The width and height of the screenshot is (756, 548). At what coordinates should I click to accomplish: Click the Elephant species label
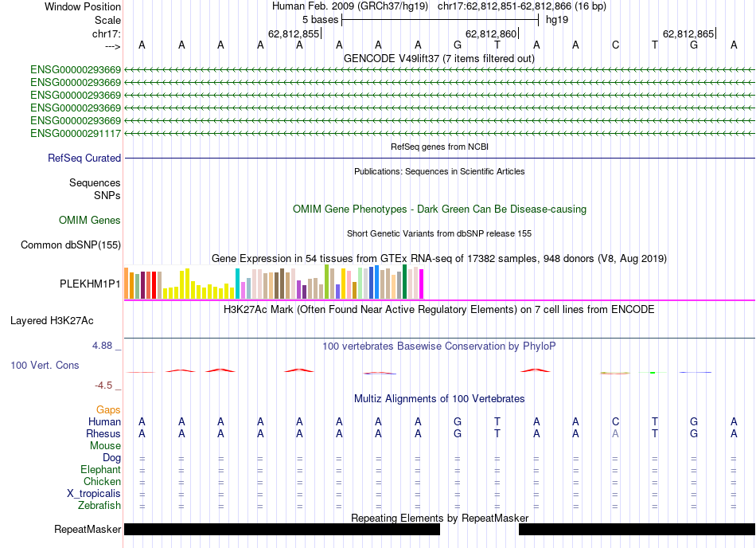coord(101,469)
